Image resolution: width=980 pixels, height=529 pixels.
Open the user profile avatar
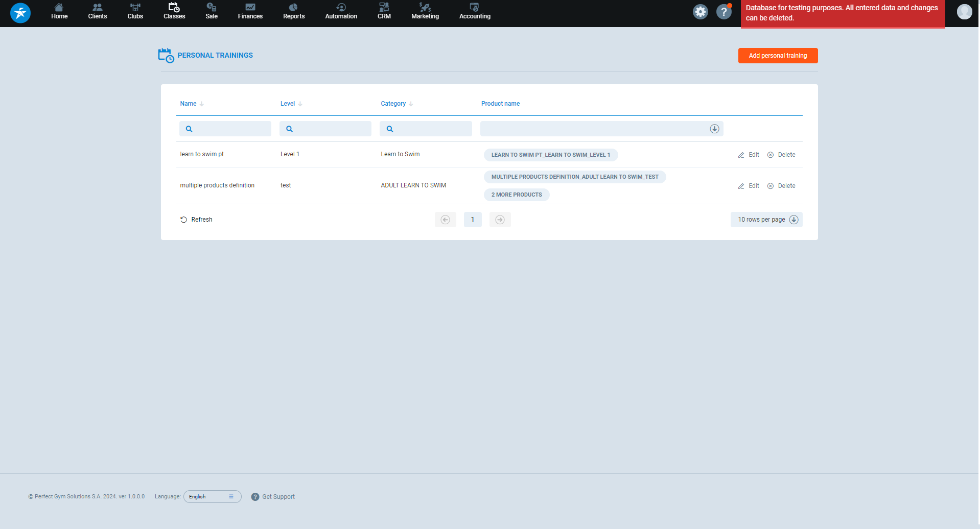pyautogui.click(x=964, y=12)
